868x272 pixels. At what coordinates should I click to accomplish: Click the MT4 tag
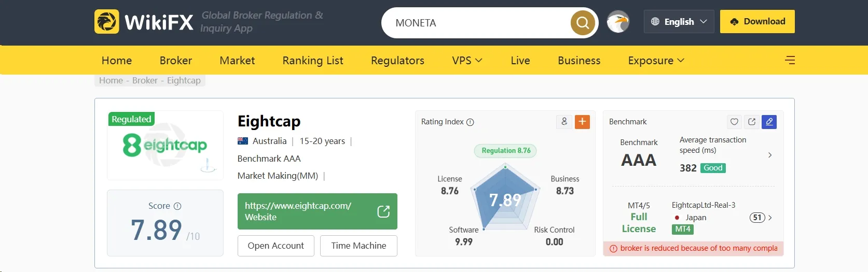click(683, 229)
